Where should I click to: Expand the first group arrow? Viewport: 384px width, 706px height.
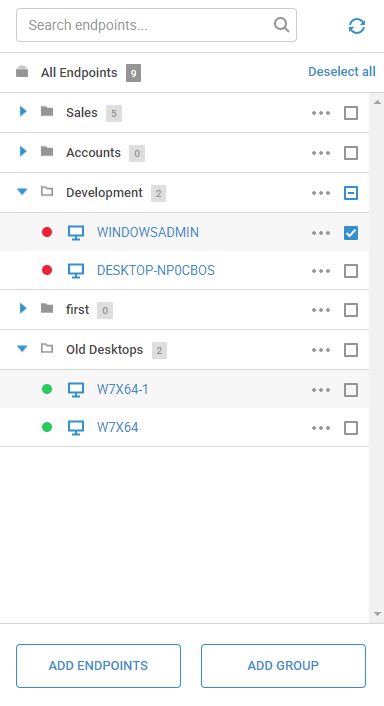[23, 308]
